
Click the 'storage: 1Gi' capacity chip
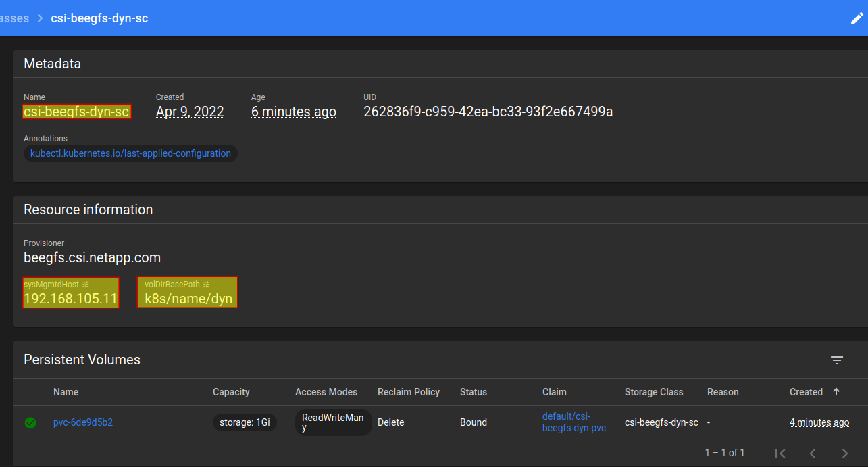(245, 423)
